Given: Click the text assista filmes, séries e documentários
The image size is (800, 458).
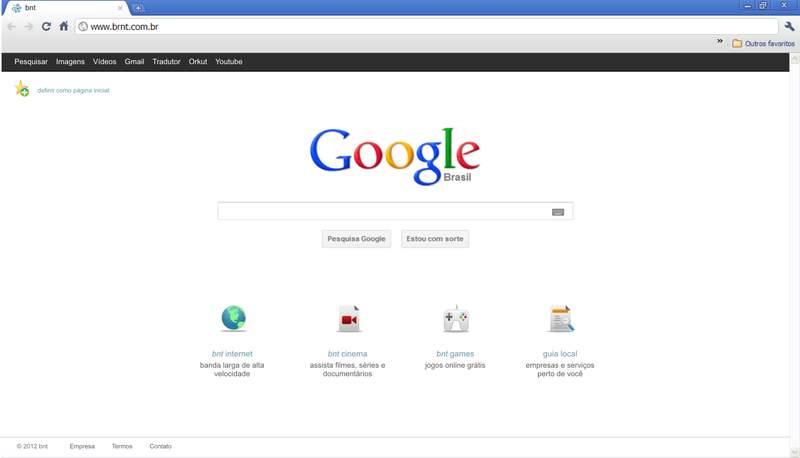Looking at the screenshot, I should 347,369.
